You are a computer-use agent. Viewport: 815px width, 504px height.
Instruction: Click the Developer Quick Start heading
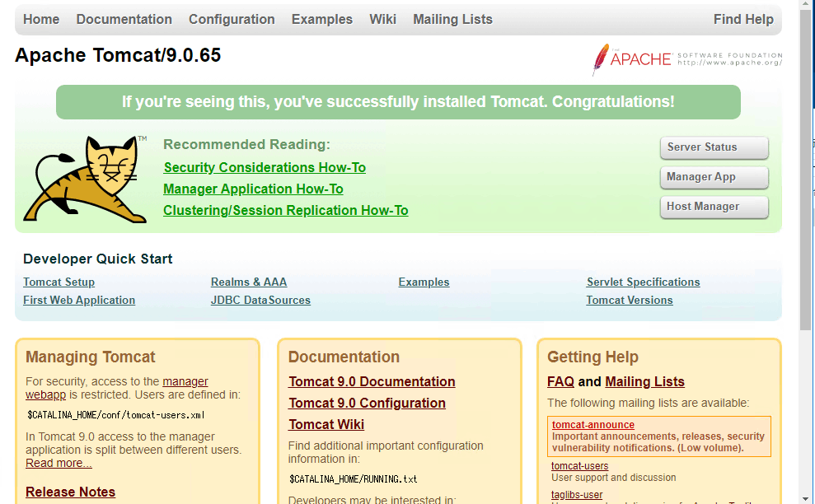point(98,259)
